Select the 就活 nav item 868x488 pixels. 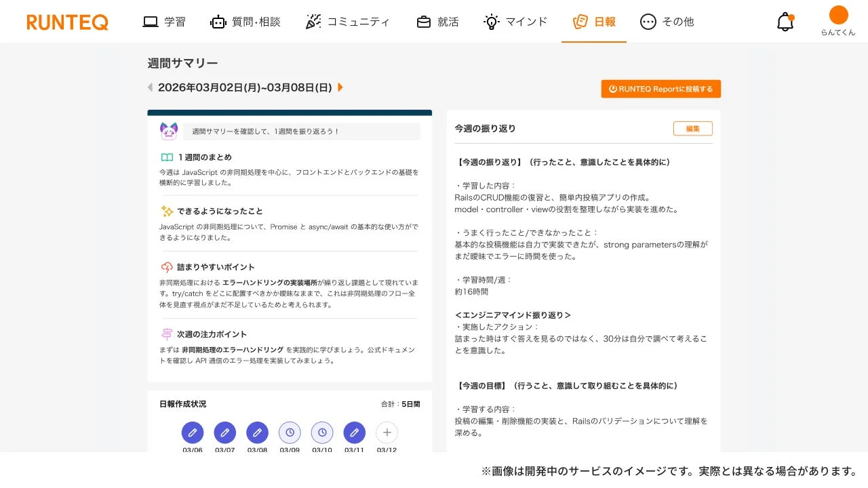pos(437,21)
